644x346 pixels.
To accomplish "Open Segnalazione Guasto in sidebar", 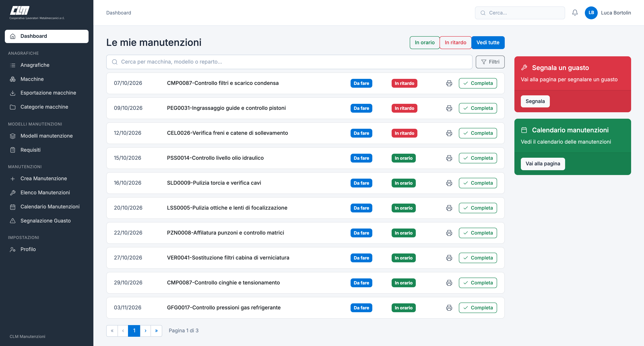I will pos(46,221).
